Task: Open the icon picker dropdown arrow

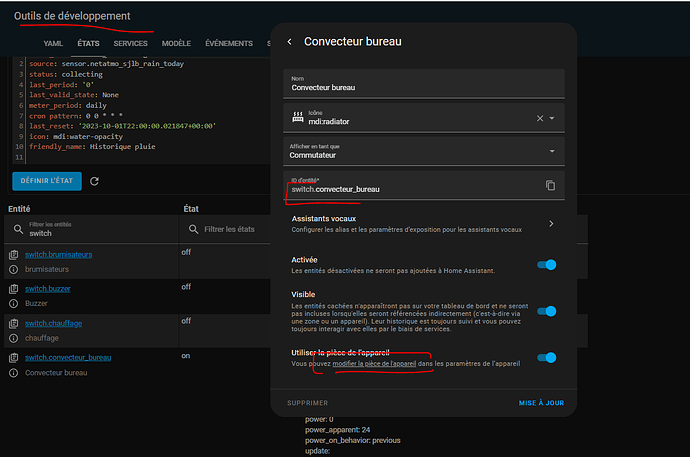Action: click(x=552, y=118)
